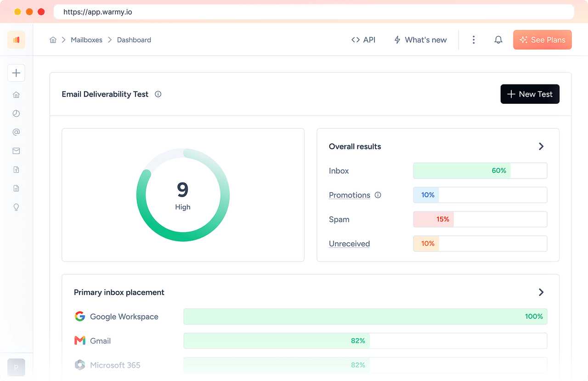This screenshot has height=381, width=588.
Task: Expand Primary inbox placement chevron
Action: (541, 292)
